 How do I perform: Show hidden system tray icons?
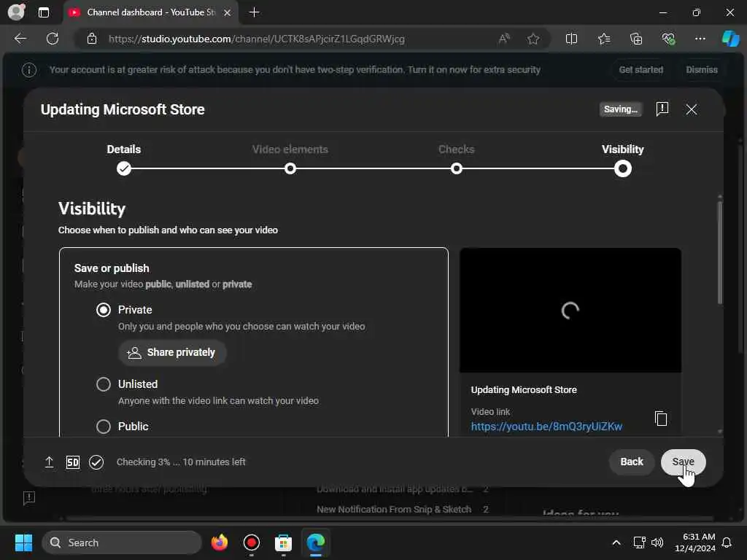click(x=616, y=542)
